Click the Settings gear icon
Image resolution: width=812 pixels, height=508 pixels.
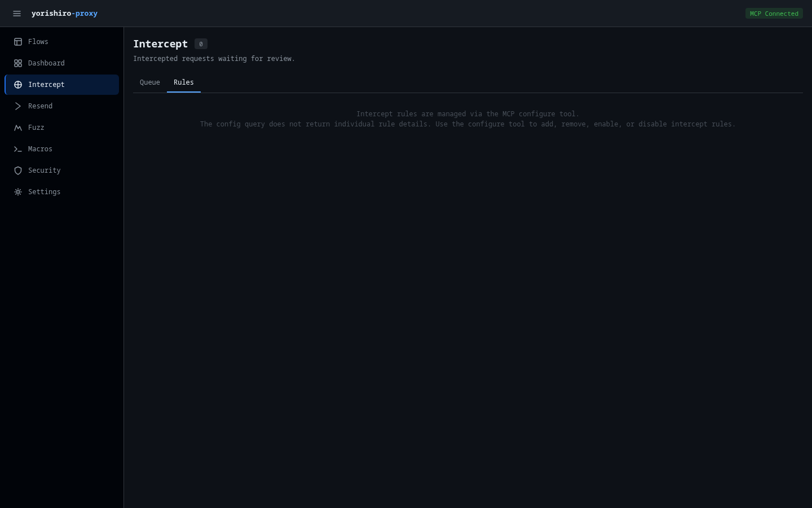(x=18, y=192)
